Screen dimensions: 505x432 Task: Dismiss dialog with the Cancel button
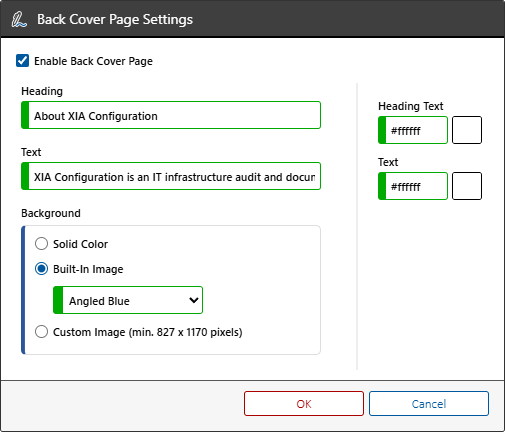click(x=429, y=404)
